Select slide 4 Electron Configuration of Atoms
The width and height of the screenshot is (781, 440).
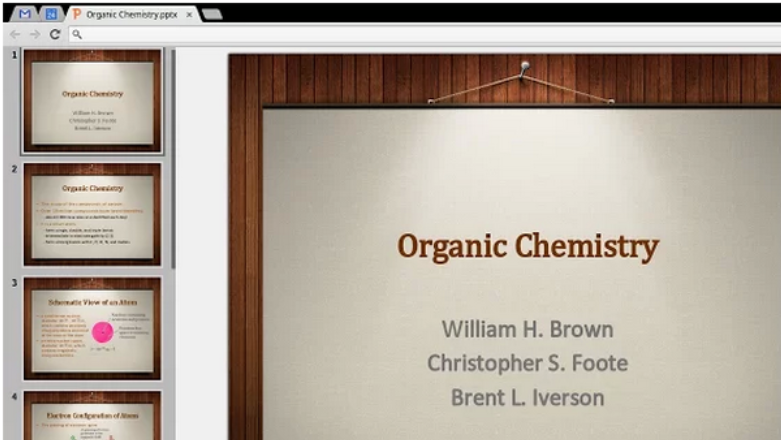pyautogui.click(x=93, y=415)
